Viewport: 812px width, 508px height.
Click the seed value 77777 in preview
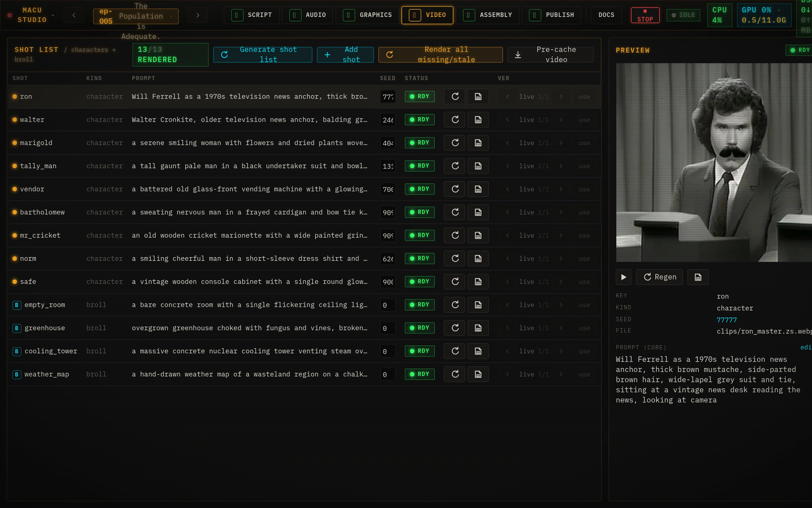tap(727, 320)
